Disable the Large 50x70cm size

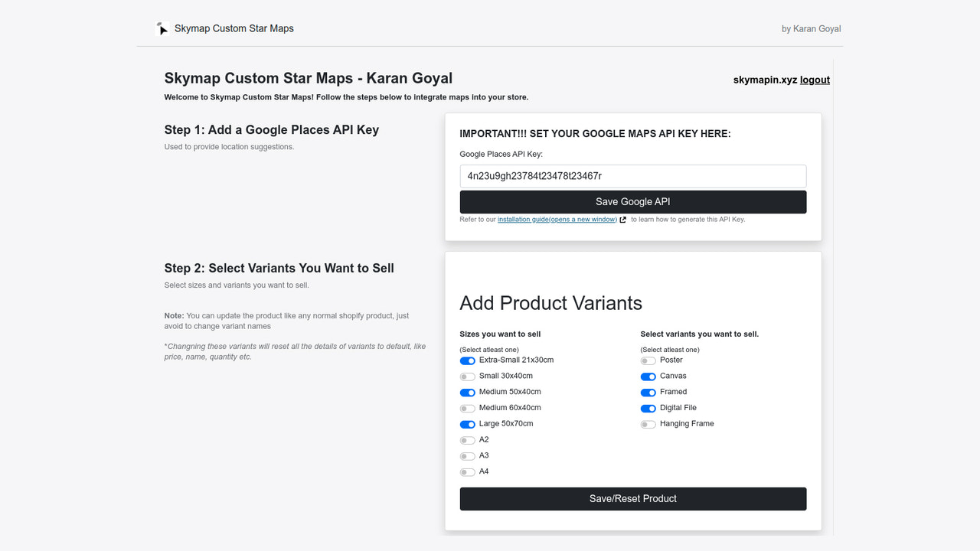point(467,424)
